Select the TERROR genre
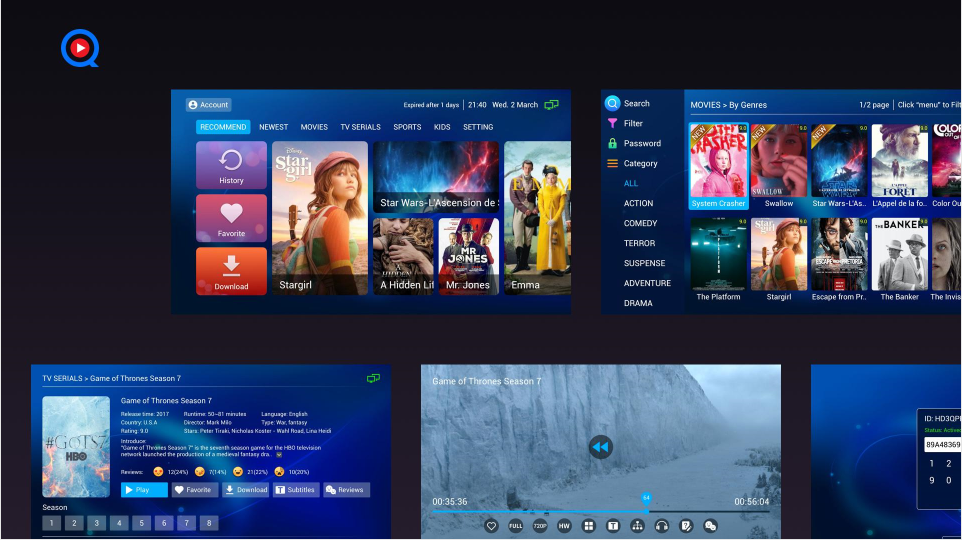 [x=639, y=243]
